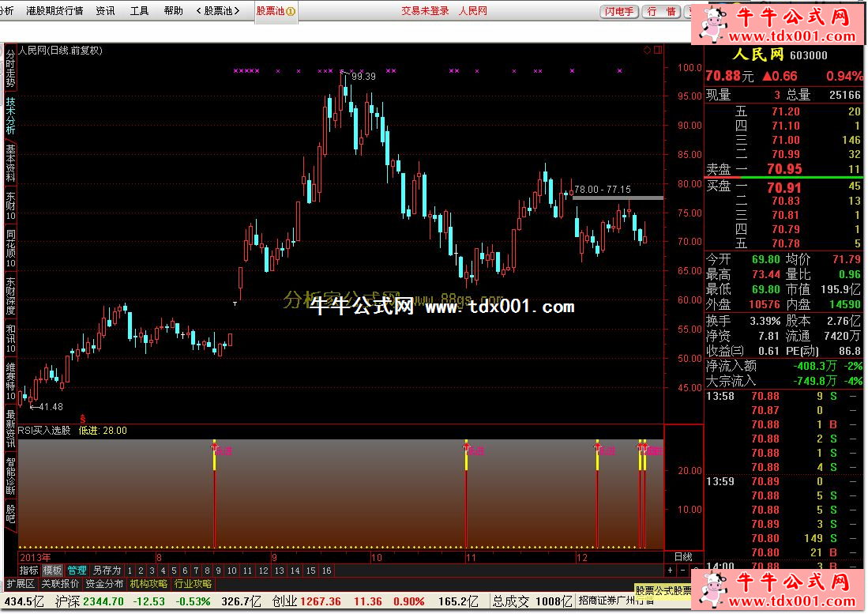Click the first 低进 signal arrow in August
The height and width of the screenshot is (614, 868).
(x=214, y=445)
